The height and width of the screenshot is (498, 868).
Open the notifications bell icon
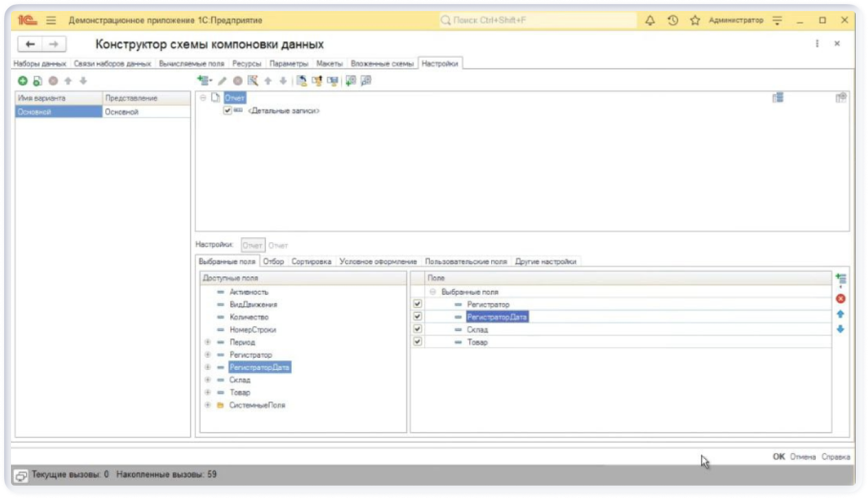[x=650, y=21]
